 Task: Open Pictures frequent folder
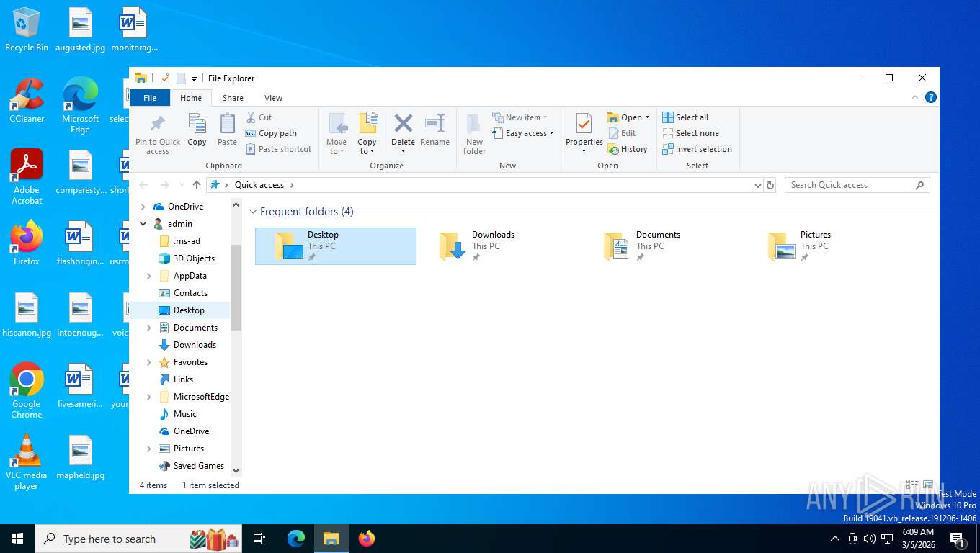[829, 246]
